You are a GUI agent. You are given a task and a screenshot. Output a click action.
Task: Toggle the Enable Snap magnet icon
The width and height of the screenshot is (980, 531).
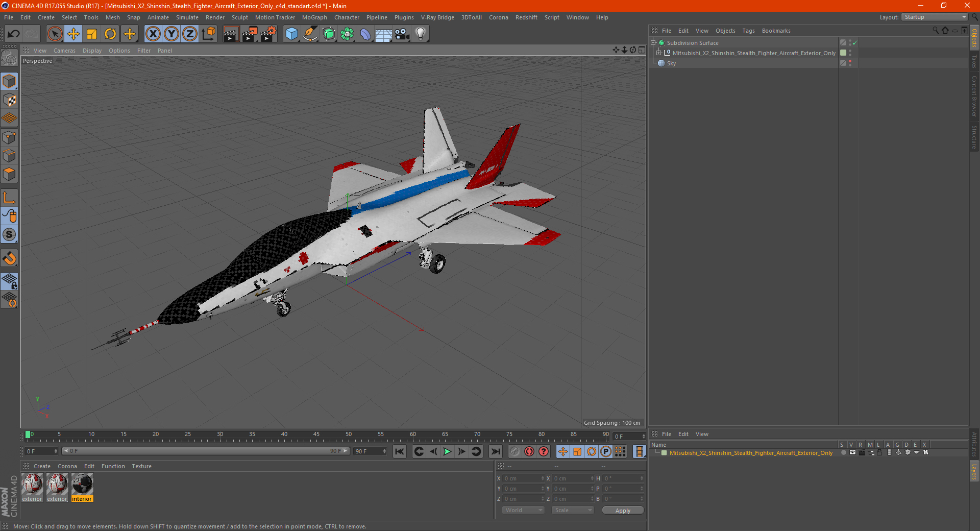(x=9, y=258)
